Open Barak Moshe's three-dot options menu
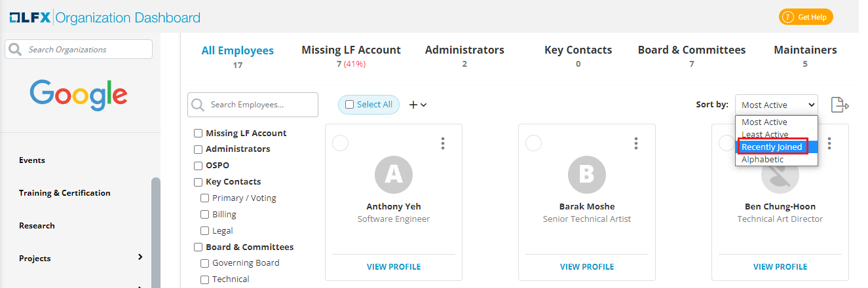The width and height of the screenshot is (868, 288). [x=635, y=143]
